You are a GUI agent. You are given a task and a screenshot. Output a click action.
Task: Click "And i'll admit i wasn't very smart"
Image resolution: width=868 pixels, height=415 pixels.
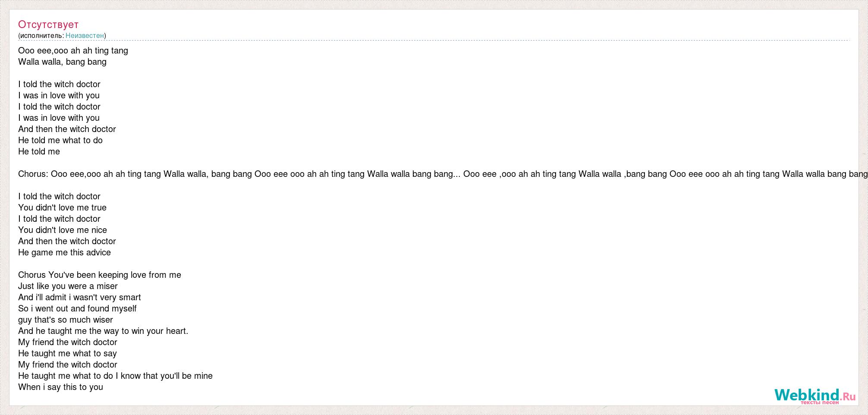[x=79, y=297]
